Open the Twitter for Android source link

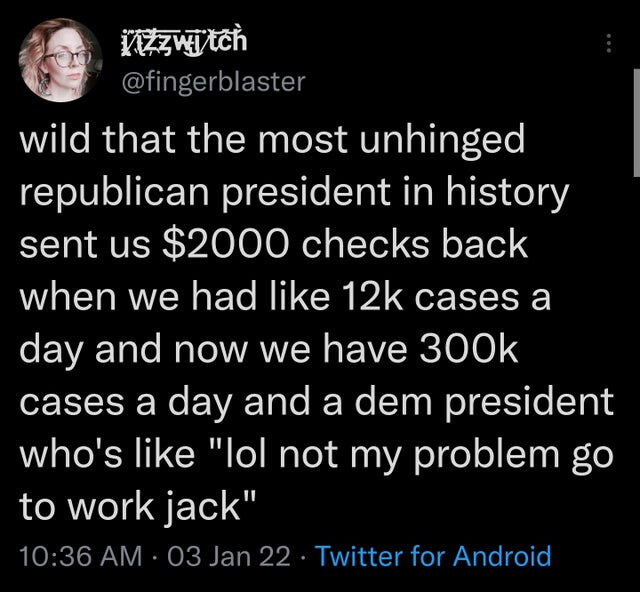pyautogui.click(x=433, y=556)
